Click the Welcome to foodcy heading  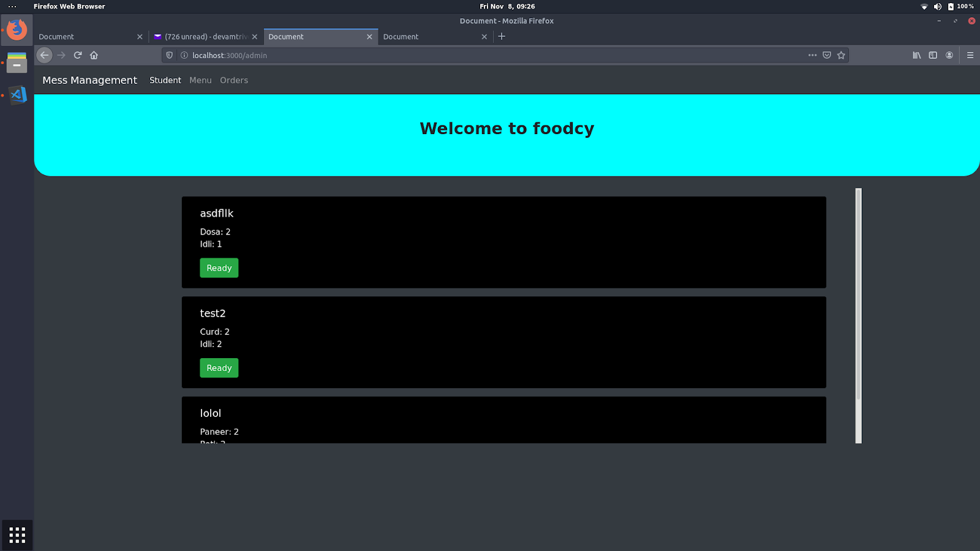[x=507, y=129]
